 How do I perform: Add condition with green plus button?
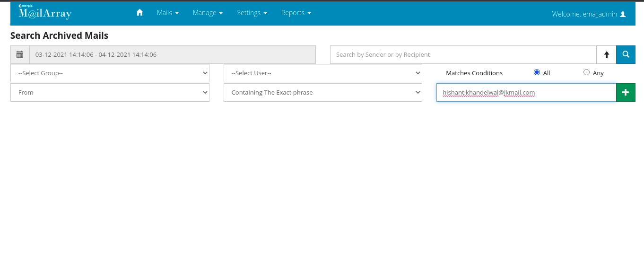626,92
